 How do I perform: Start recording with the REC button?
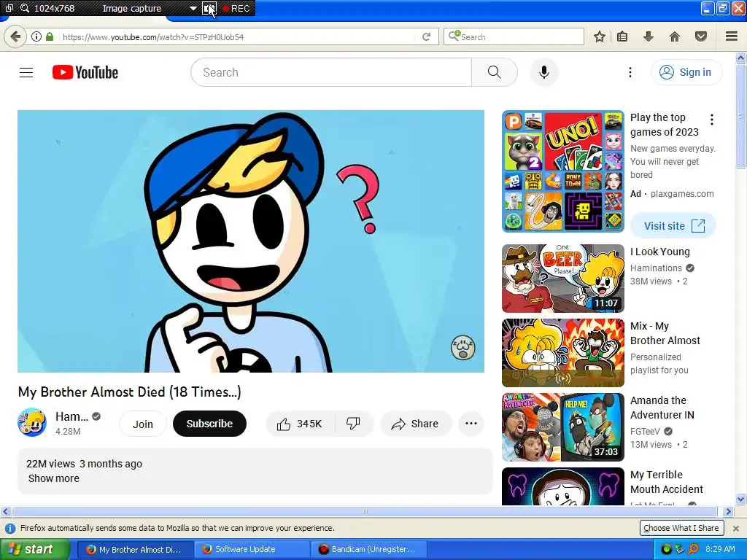tap(237, 9)
